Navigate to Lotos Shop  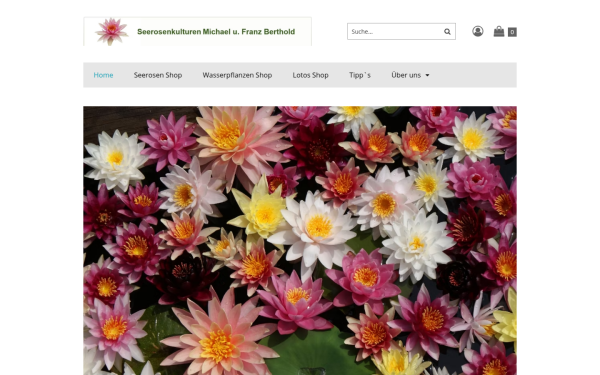(310, 75)
